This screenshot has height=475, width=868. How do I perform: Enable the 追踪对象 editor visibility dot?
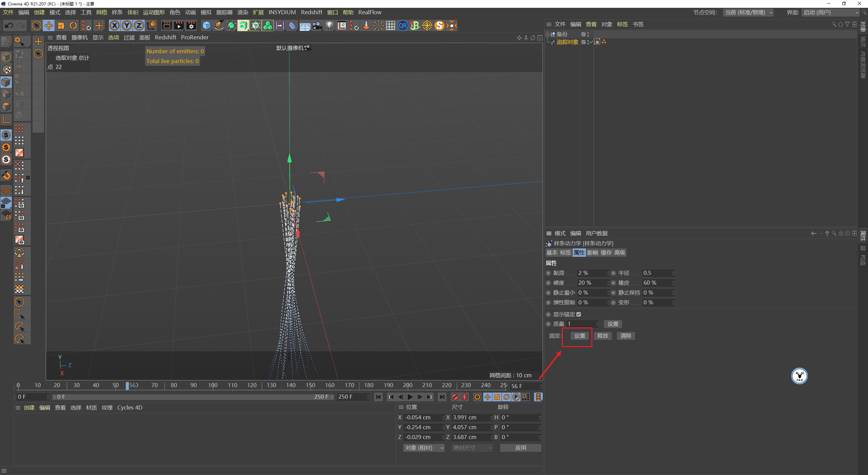[x=588, y=41]
